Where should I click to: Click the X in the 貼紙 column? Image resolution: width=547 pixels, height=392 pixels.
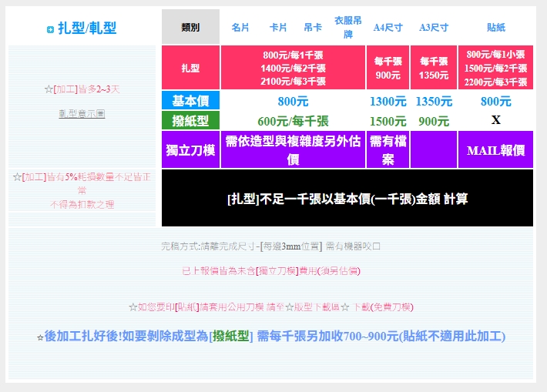495,120
